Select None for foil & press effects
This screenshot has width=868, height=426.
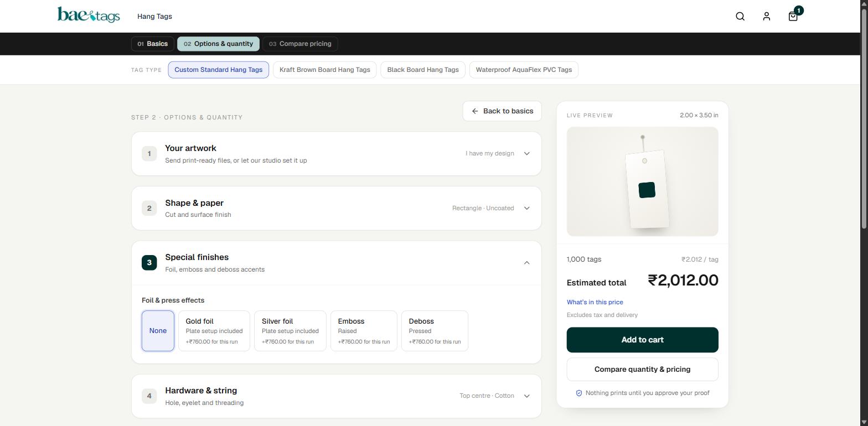pyautogui.click(x=158, y=331)
